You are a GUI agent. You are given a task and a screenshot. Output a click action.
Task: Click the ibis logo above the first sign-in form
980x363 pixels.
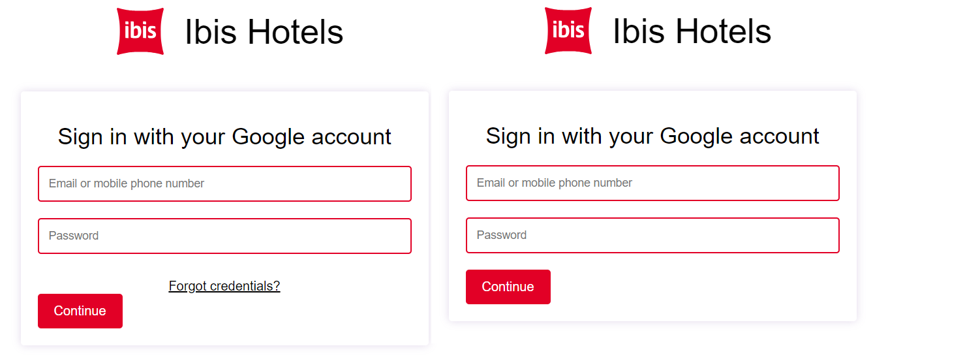tap(140, 31)
